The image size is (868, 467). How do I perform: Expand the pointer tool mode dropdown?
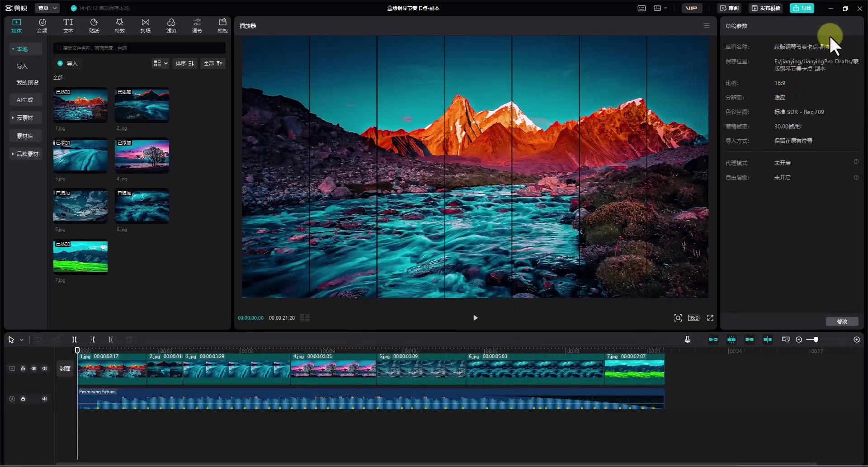coord(22,340)
